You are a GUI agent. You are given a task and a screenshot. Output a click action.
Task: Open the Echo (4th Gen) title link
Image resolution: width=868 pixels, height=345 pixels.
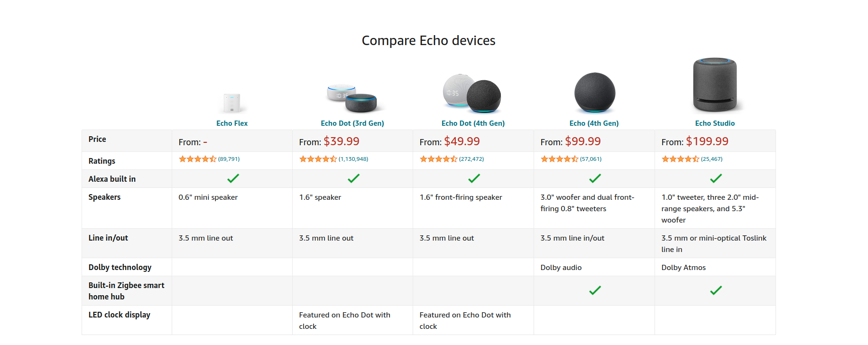click(x=594, y=123)
